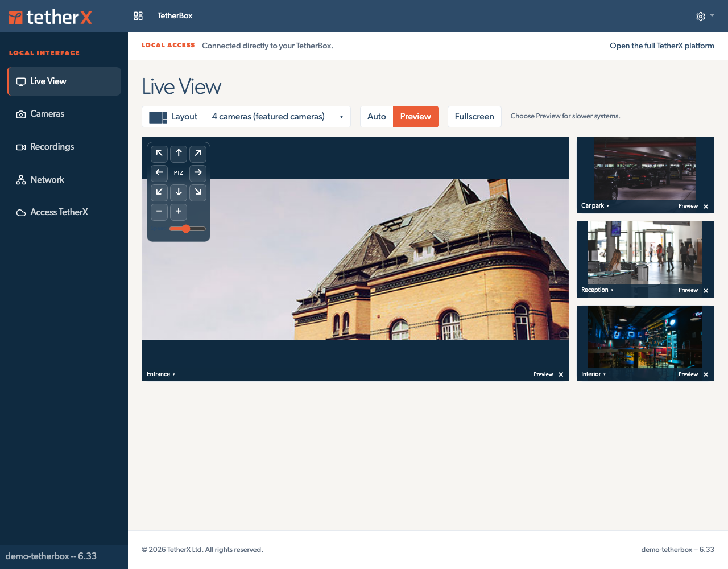Pan PTZ camera to the right
The height and width of the screenshot is (569, 728).
coord(198,172)
